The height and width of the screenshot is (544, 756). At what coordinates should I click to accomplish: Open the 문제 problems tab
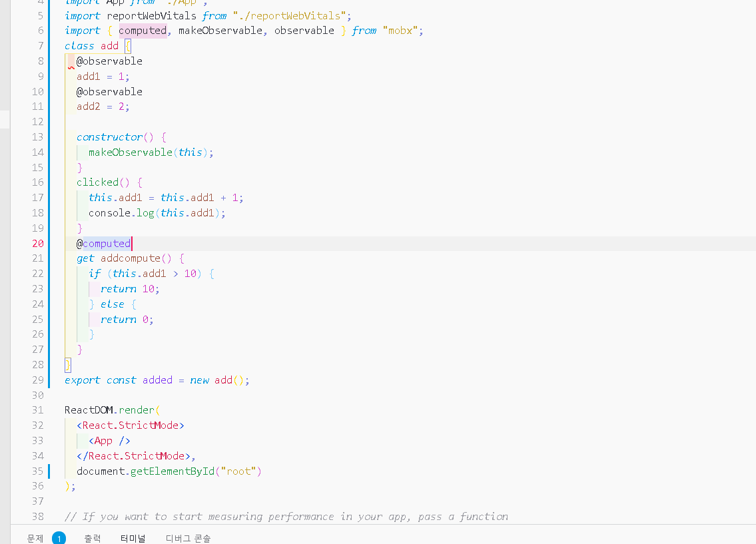point(35,538)
